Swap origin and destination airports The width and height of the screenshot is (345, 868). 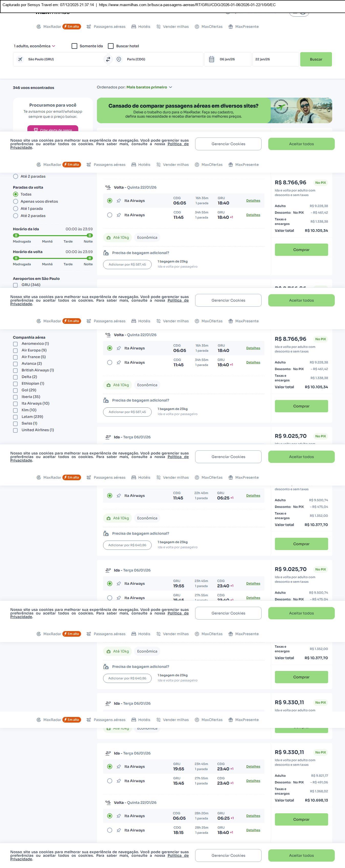click(108, 59)
